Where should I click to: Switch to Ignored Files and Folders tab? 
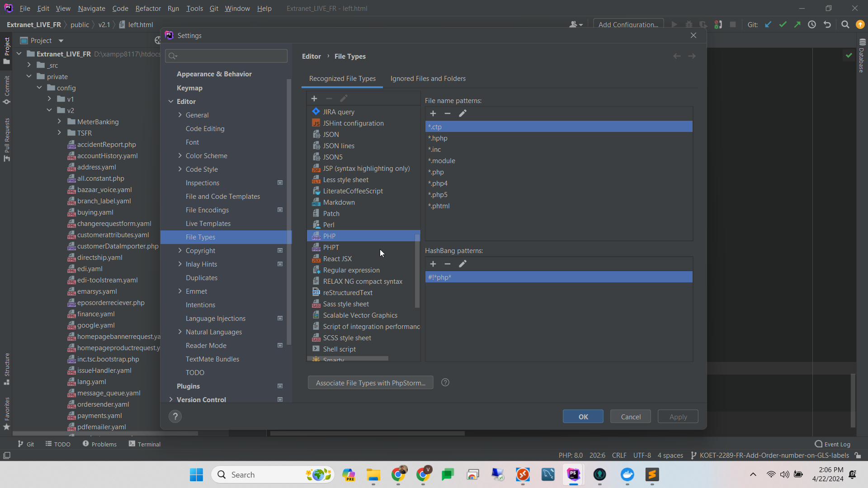pyautogui.click(x=428, y=79)
